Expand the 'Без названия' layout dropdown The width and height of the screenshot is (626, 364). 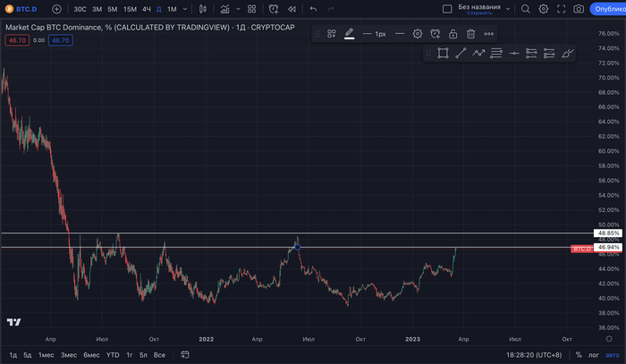508,9
